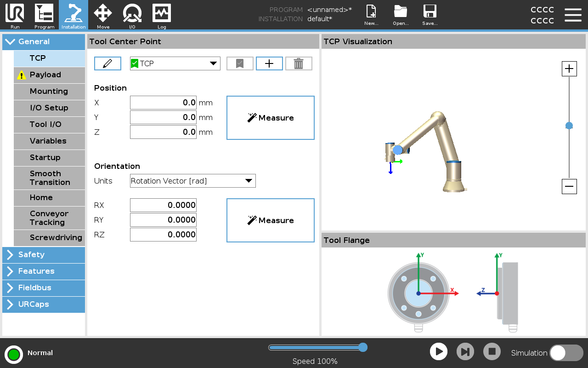588x368 pixels.
Task: Click the Speed slider handle
Action: tap(362, 347)
